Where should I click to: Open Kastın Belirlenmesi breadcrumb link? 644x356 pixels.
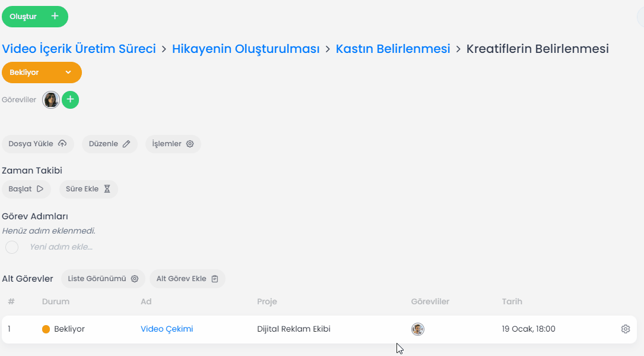(x=393, y=49)
